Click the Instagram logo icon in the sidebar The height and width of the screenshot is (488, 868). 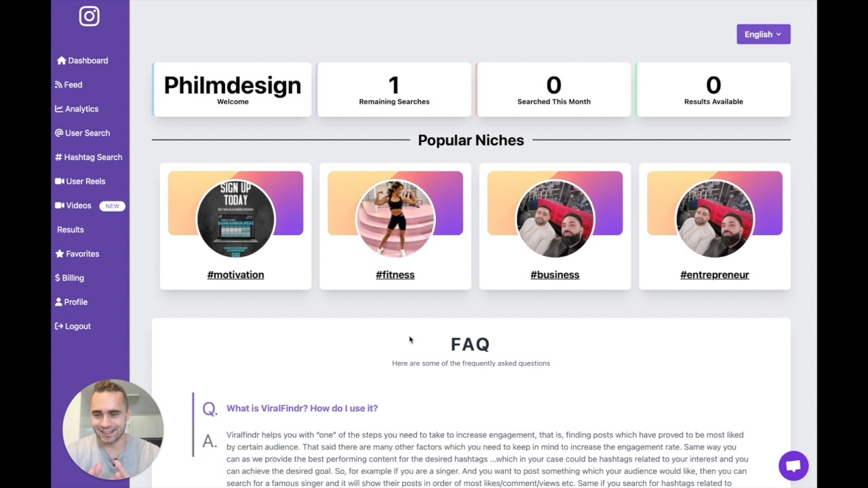point(89,16)
